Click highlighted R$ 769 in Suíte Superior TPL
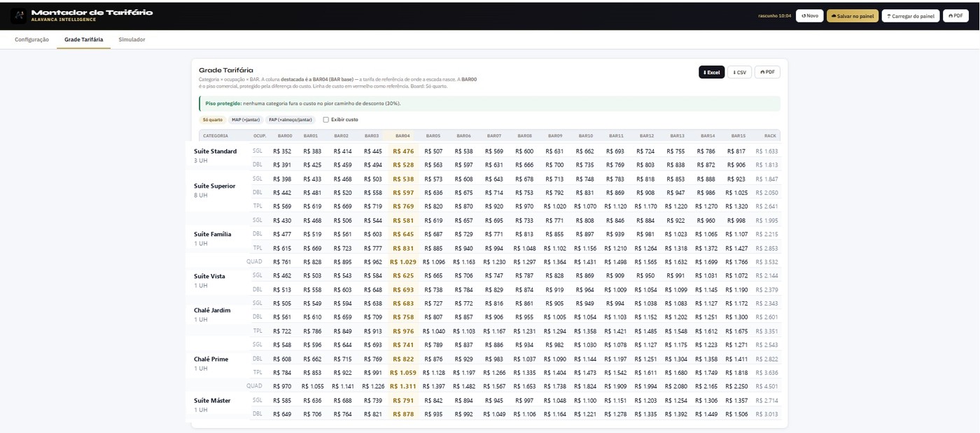This screenshot has width=980, height=433. click(x=403, y=206)
